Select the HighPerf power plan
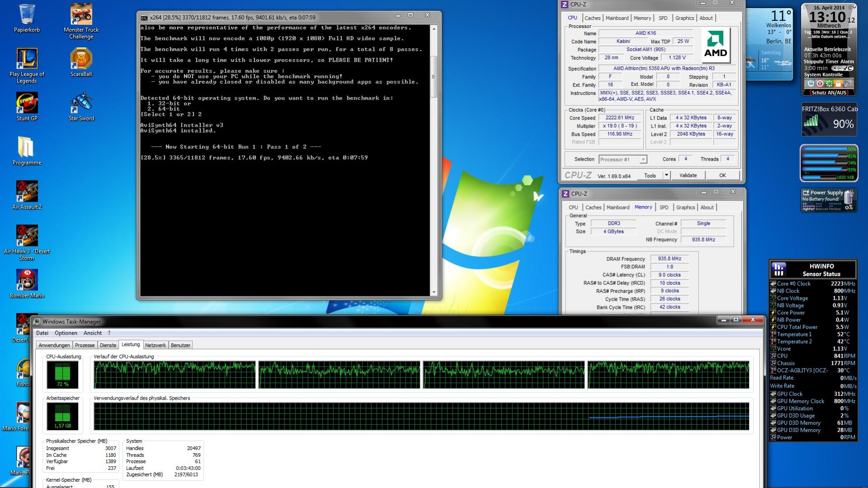868x488 pixels. (808, 209)
